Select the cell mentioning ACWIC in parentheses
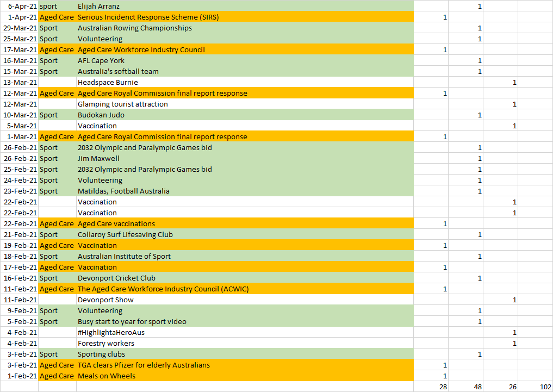The image size is (553, 392). click(245, 289)
